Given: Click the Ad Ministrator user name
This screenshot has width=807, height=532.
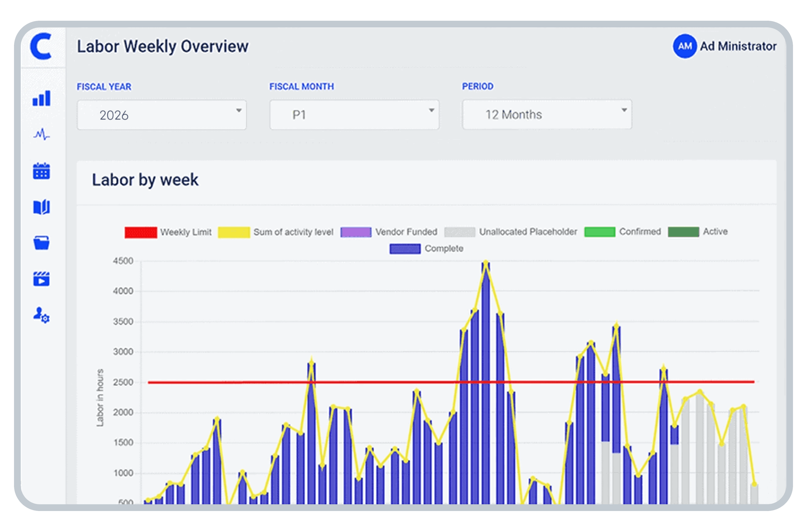Looking at the screenshot, I should click(738, 46).
